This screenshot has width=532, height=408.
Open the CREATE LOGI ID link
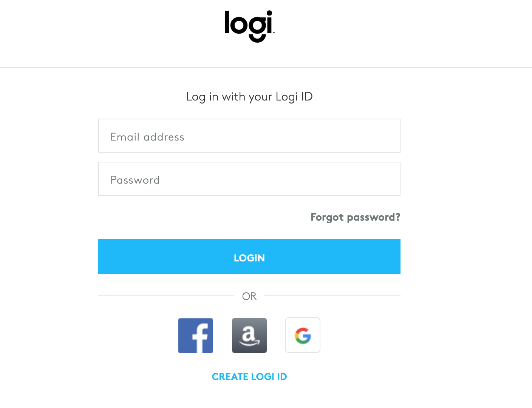click(249, 377)
